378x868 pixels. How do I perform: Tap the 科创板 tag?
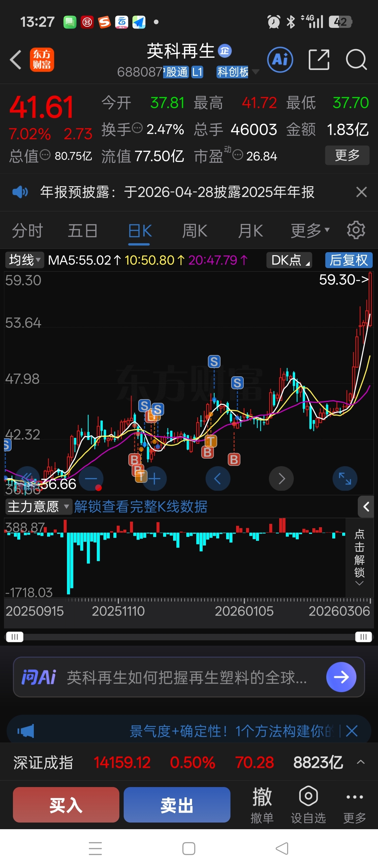pyautogui.click(x=232, y=71)
